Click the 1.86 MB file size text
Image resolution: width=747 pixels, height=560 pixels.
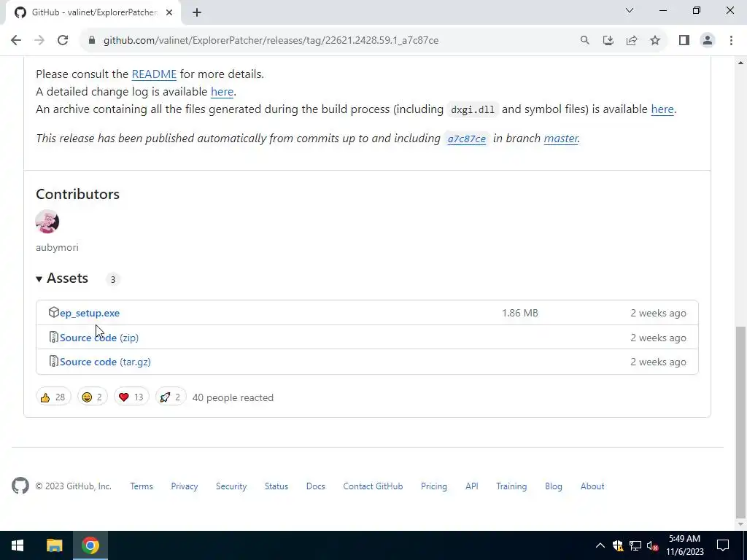click(519, 313)
